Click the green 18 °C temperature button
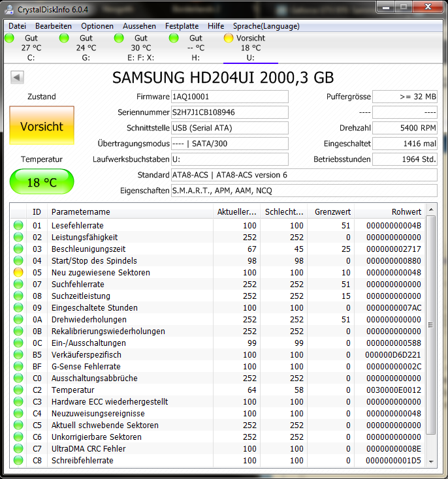448x479 pixels. pyautogui.click(x=42, y=182)
